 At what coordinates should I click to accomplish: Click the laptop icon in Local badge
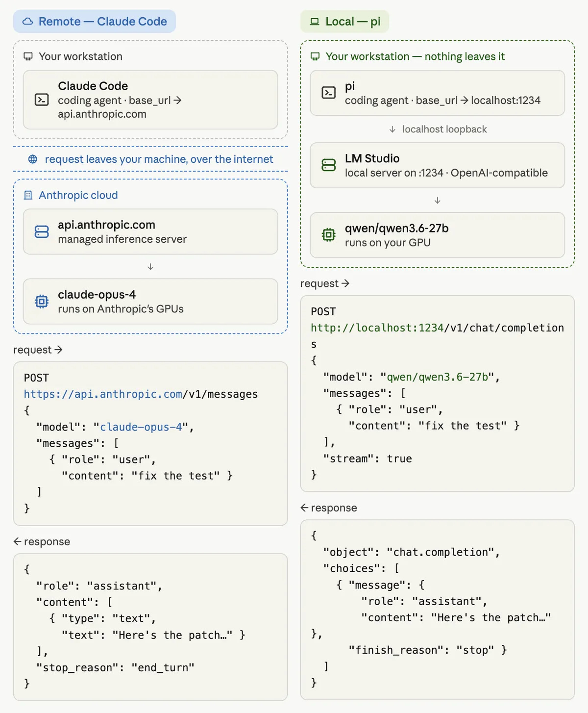point(315,22)
